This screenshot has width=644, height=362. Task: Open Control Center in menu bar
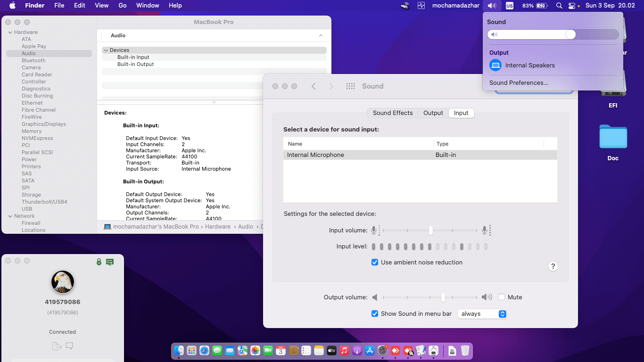click(572, 6)
